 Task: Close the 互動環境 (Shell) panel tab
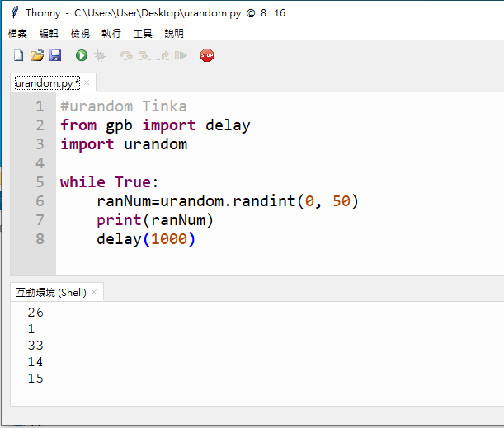94,292
